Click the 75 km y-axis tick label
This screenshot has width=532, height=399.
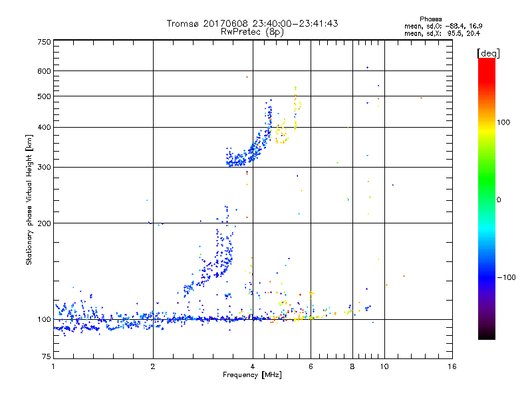click(46, 358)
